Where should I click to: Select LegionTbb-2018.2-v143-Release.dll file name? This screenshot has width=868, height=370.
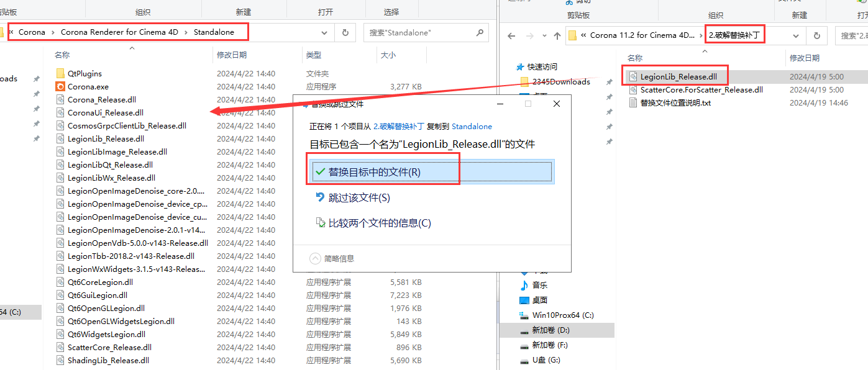point(131,256)
